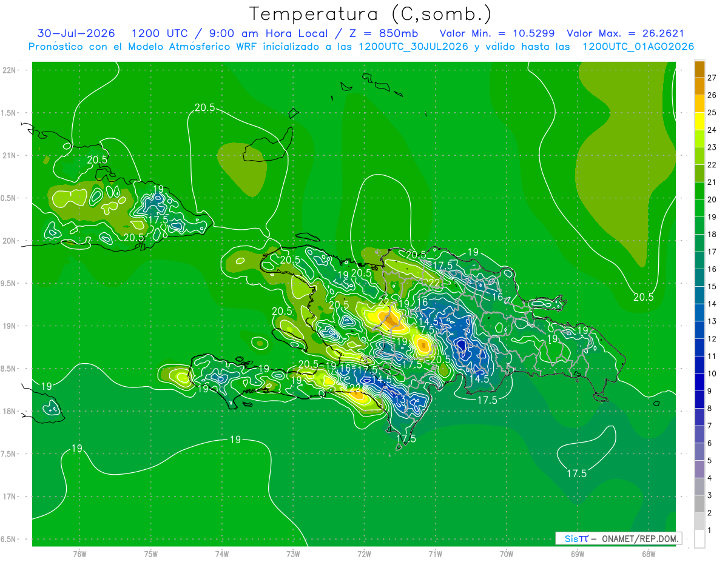728x562 pixels.
Task: Pick the dark blue swatch between 9 and 10
Action: pos(699,382)
